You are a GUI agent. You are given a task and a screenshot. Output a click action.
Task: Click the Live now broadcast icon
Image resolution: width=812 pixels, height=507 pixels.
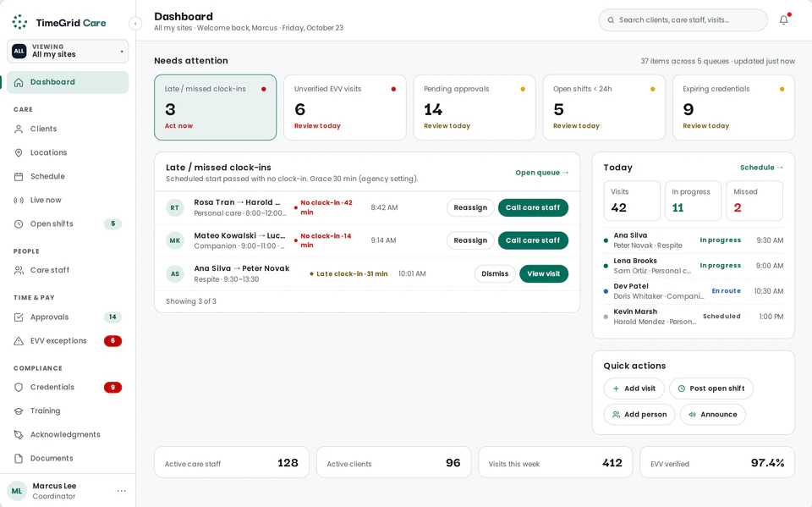[x=19, y=200]
